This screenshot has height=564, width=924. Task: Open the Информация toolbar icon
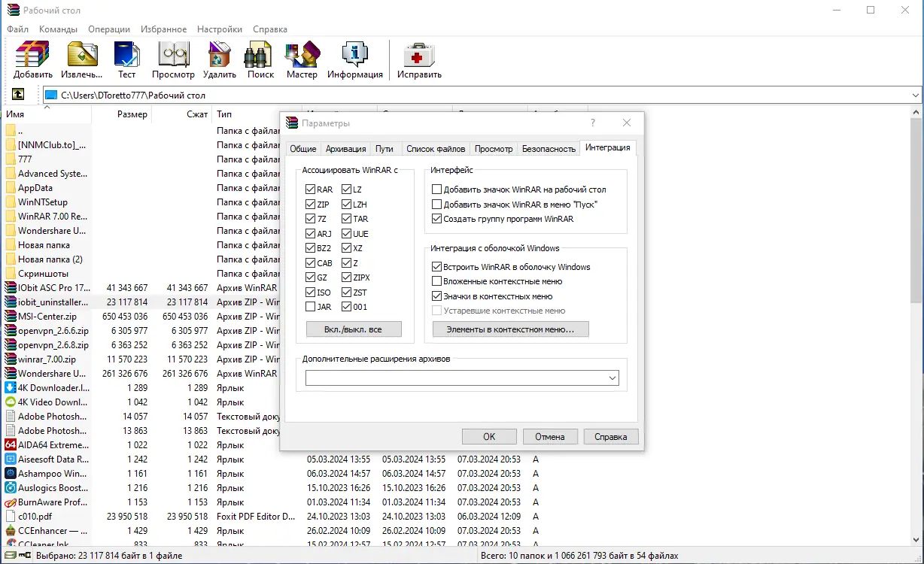(354, 55)
